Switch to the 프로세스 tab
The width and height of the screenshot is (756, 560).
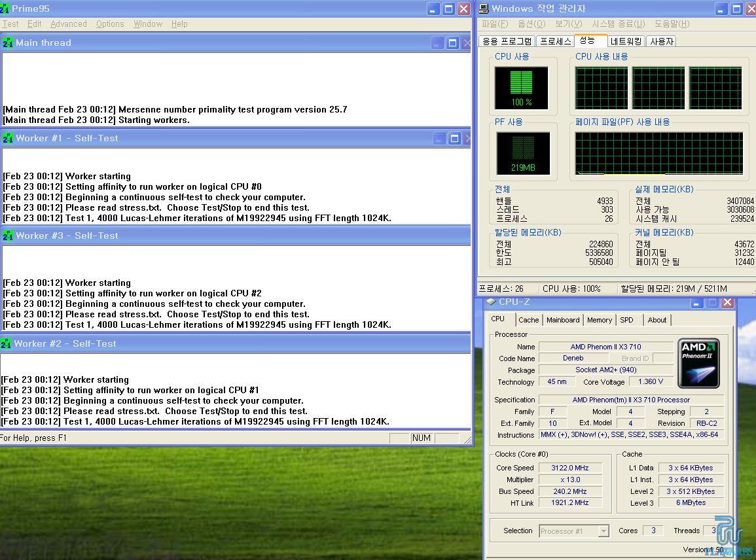pyautogui.click(x=555, y=41)
